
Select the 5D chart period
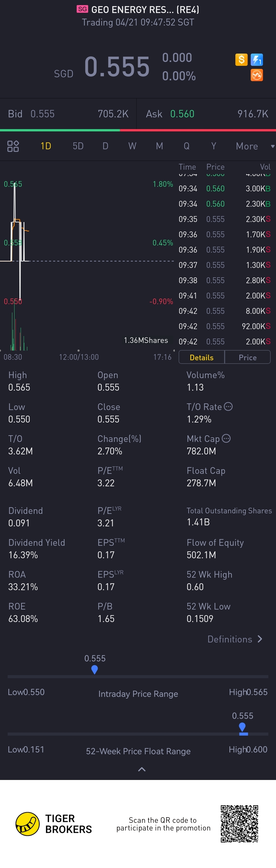click(x=78, y=146)
